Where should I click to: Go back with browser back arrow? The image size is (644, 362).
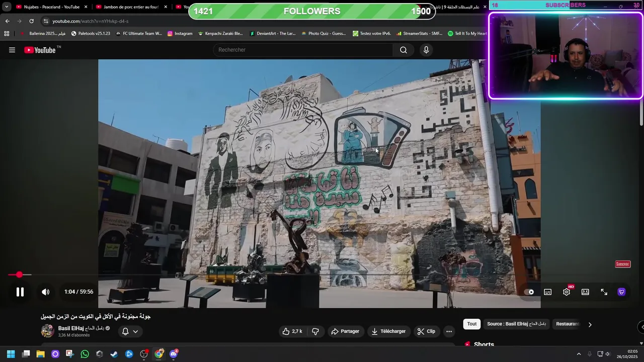7,21
